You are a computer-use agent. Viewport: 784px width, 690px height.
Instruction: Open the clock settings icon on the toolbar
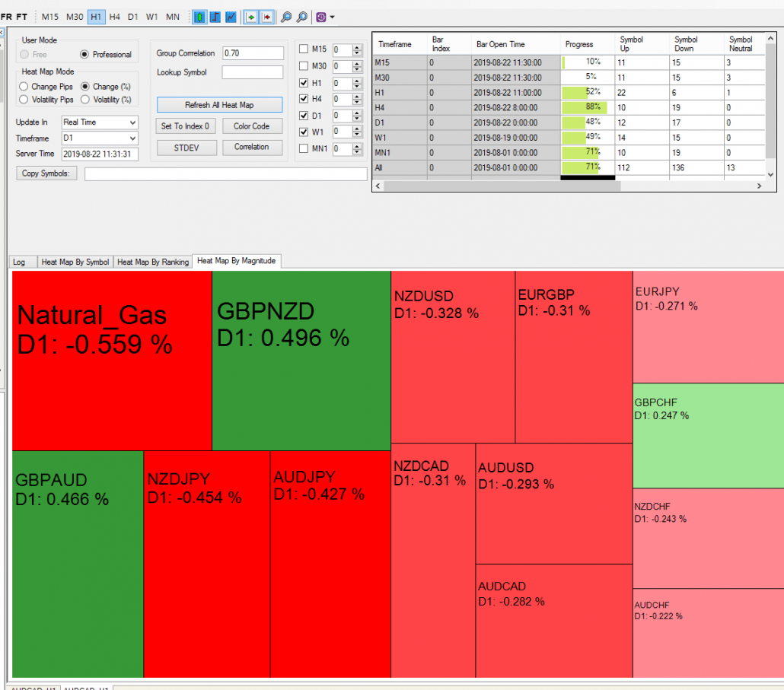click(320, 17)
